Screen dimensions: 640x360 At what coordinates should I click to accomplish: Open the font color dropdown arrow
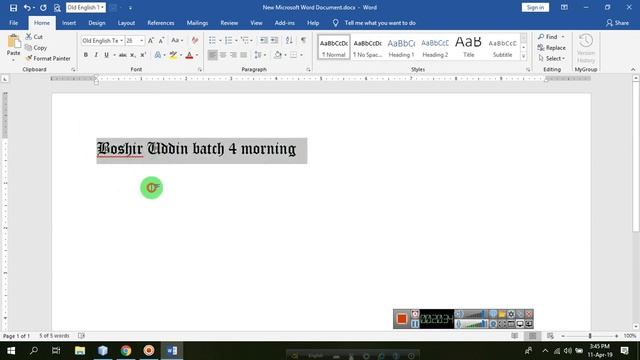pyautogui.click(x=197, y=55)
